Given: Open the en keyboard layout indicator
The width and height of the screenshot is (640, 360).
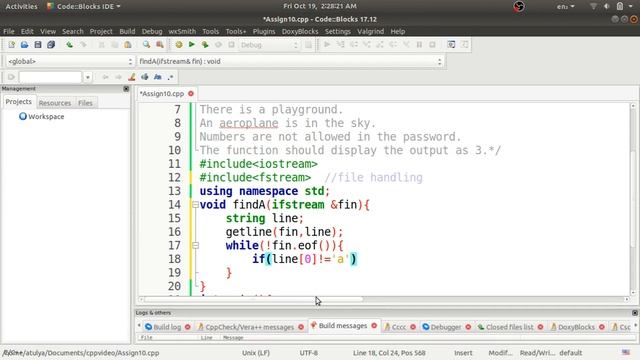Looking at the screenshot, I should (x=565, y=6).
